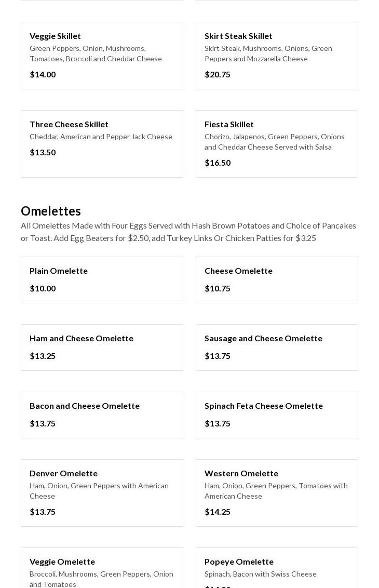Click the Omelettes section description text
The height and width of the screenshot is (588, 379).
(188, 232)
